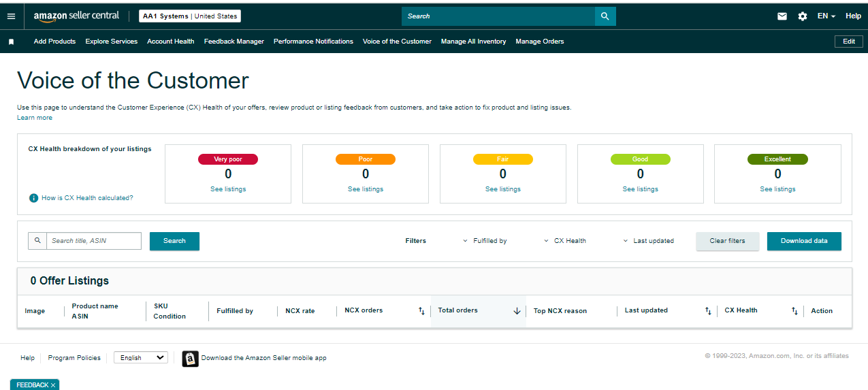The width and height of the screenshot is (868, 390).
Task: Open Explore Services menu item
Action: pyautogui.click(x=112, y=42)
